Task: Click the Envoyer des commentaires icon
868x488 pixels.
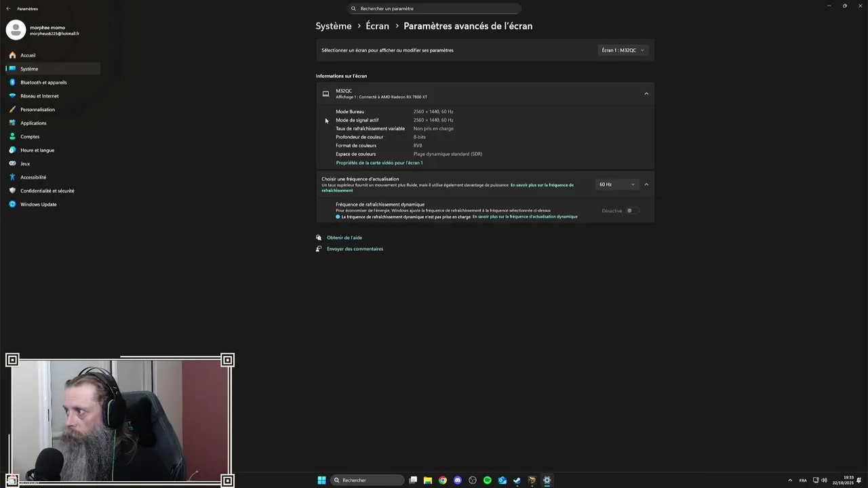Action: [319, 249]
